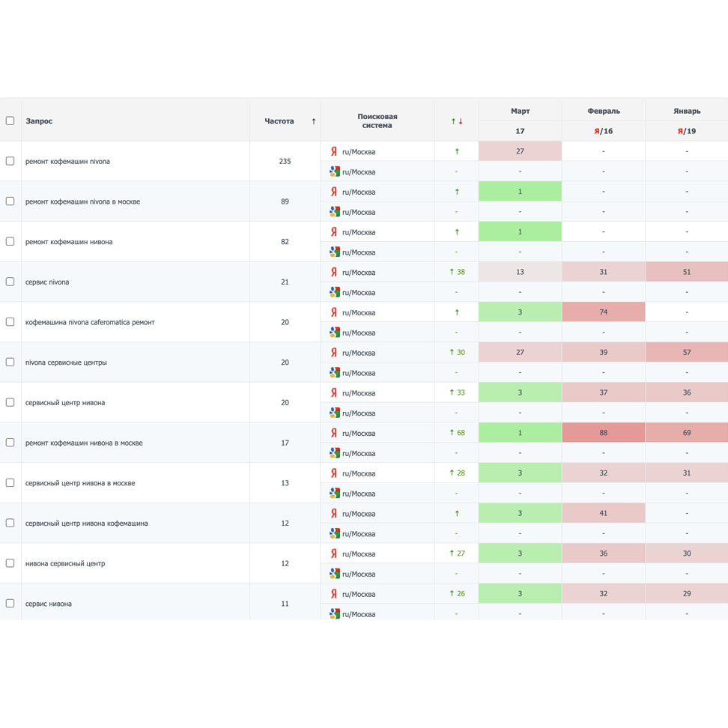The width and height of the screenshot is (728, 728).
Task: Select the "Январь" month header
Action: point(687,111)
